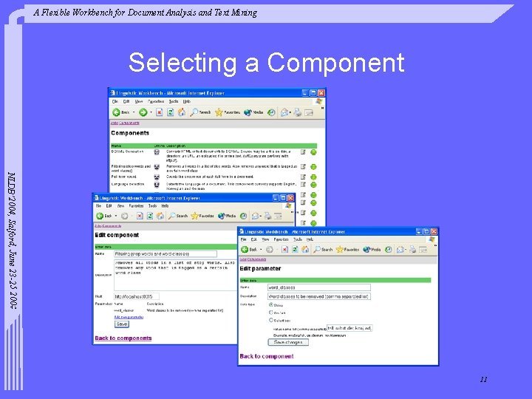532x399 pixels.
Task: Click Favorites star in Edit component window
Action: pyautogui.click(x=194, y=216)
